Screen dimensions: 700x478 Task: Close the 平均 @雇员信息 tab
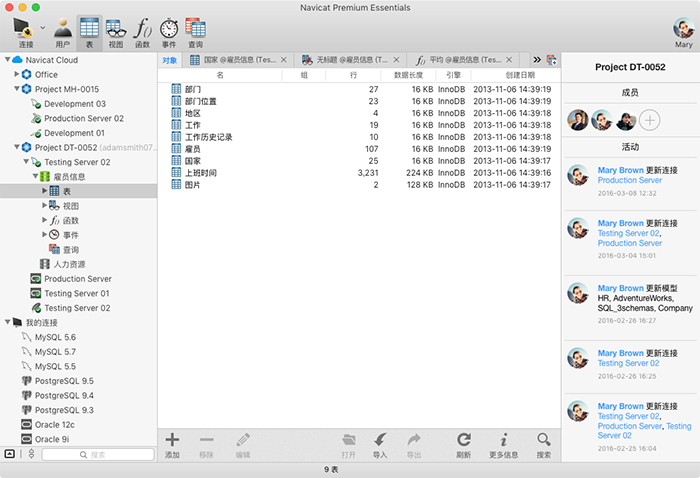tap(509, 60)
